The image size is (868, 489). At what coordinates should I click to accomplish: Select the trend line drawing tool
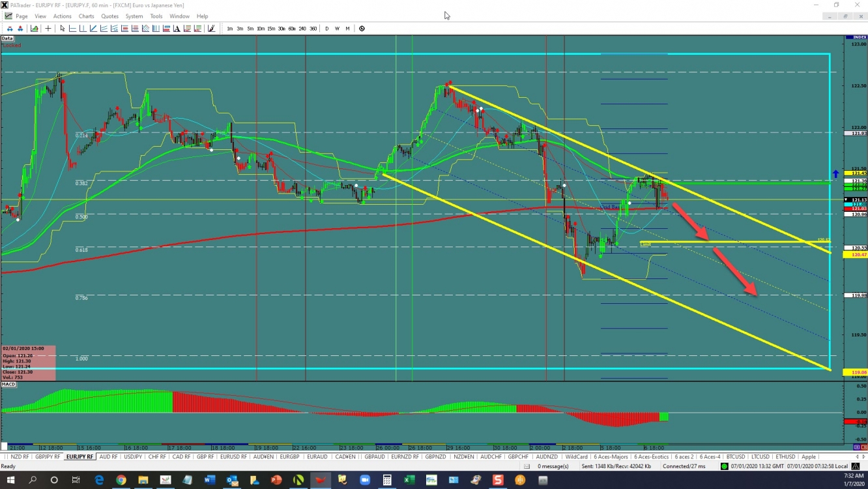[93, 28]
